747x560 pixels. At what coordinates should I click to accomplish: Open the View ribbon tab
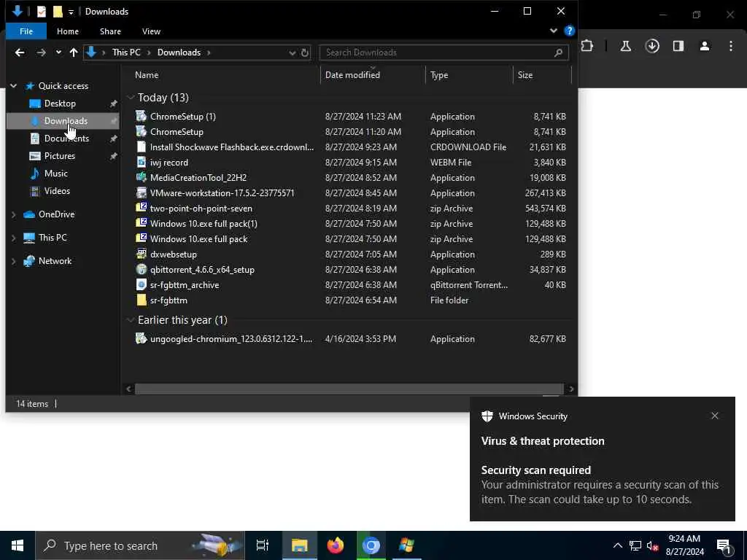coord(151,31)
